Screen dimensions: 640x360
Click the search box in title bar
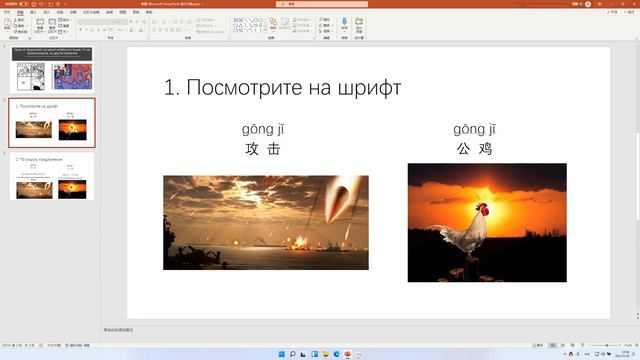[322, 4]
